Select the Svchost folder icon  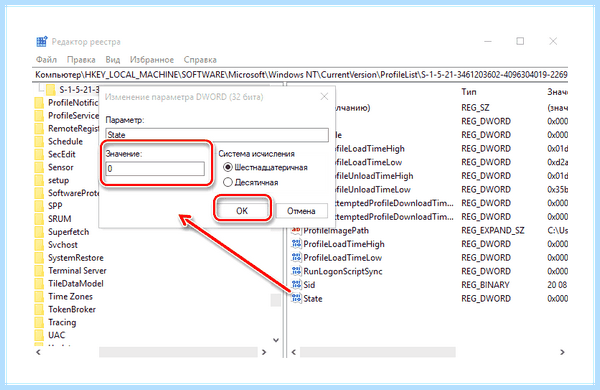39,245
